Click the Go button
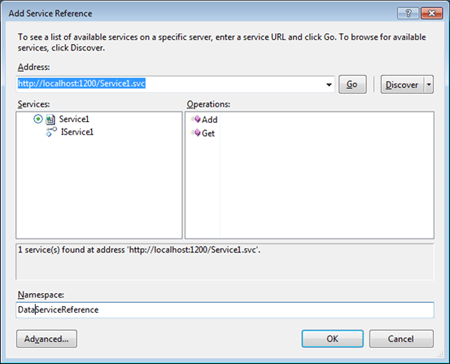The width and height of the screenshot is (450, 364). pyautogui.click(x=352, y=84)
